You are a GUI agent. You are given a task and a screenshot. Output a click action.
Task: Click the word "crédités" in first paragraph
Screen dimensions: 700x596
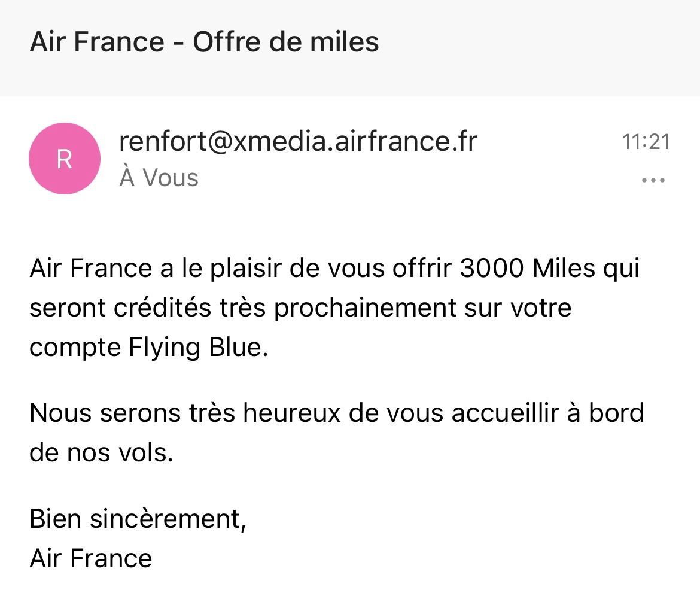tap(162, 308)
